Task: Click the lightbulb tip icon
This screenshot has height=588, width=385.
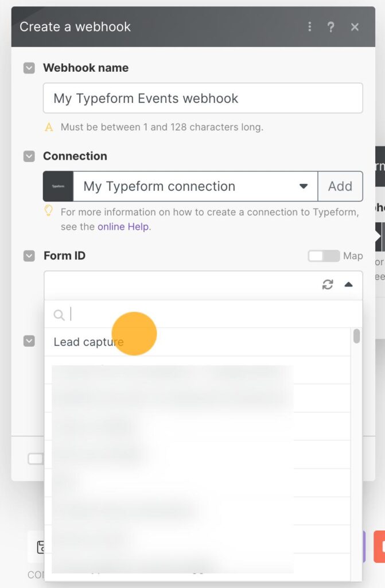Action: (48, 211)
